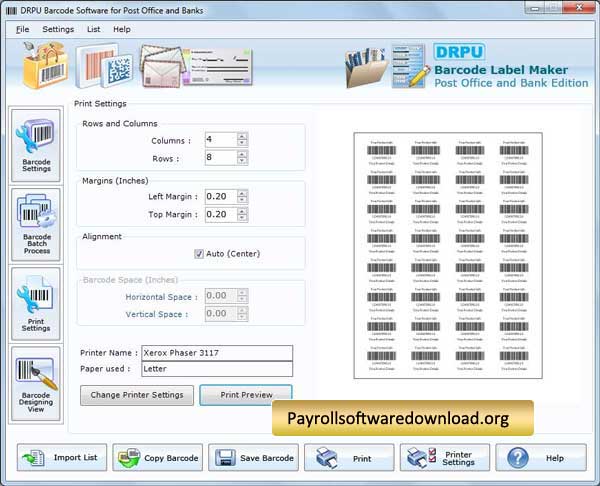Click the barcode icon in title bar
600x486 pixels.
[x=11, y=11]
